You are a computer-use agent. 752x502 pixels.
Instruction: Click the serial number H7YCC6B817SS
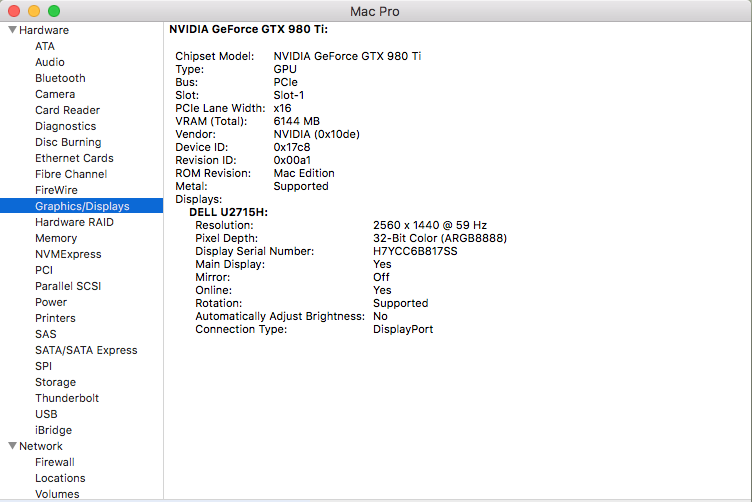[x=415, y=251]
